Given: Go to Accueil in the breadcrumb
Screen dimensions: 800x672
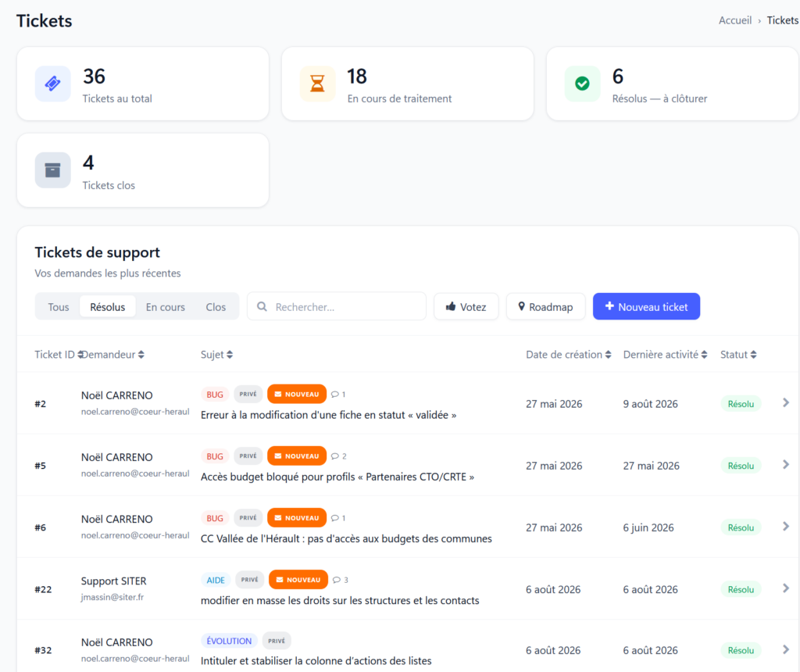Looking at the screenshot, I should click(735, 20).
